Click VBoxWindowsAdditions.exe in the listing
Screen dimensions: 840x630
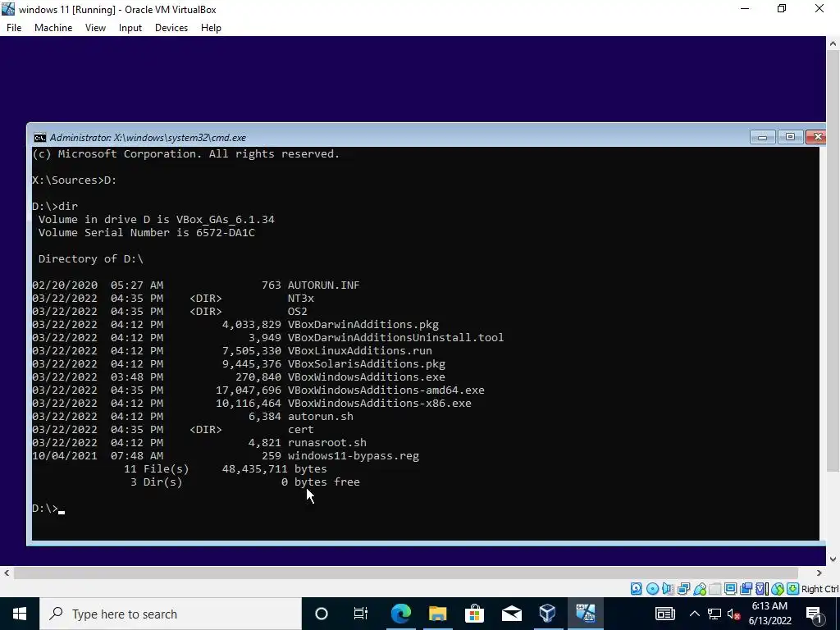(x=367, y=377)
